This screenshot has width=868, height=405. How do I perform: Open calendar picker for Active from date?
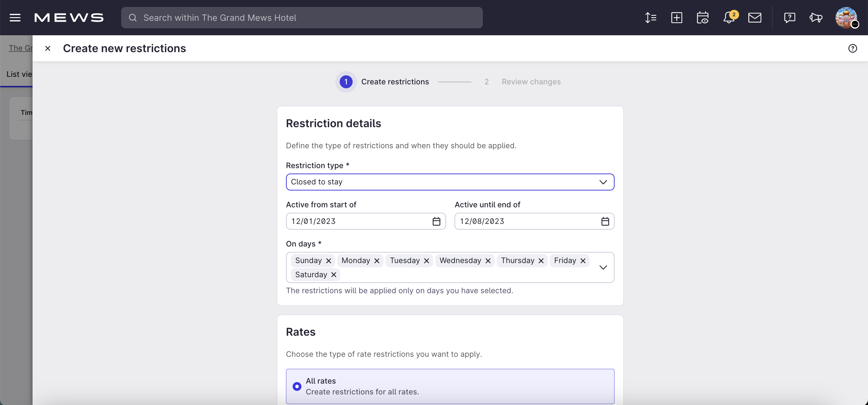click(x=436, y=221)
